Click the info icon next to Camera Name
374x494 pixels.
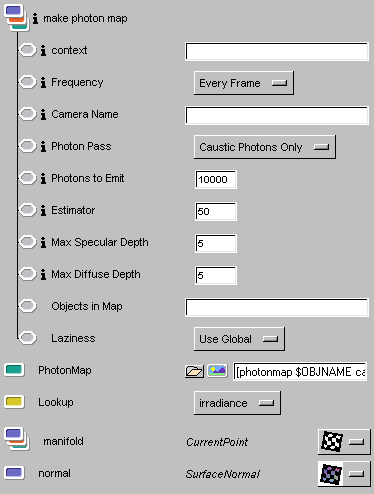coord(43,114)
